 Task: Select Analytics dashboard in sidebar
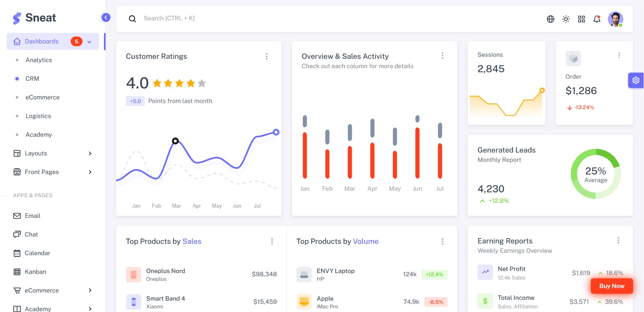[x=39, y=60]
